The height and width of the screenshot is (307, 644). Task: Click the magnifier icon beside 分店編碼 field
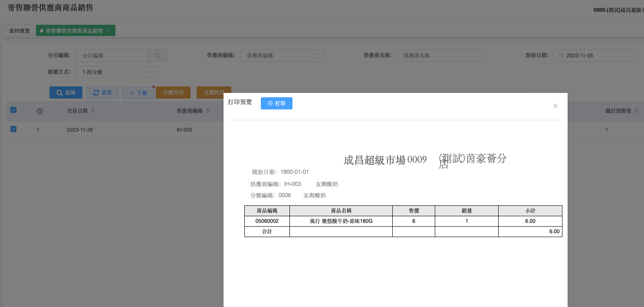coord(157,56)
